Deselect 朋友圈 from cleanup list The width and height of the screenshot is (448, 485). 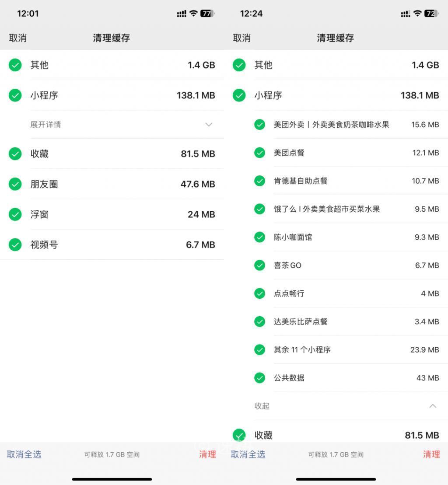[x=15, y=184]
